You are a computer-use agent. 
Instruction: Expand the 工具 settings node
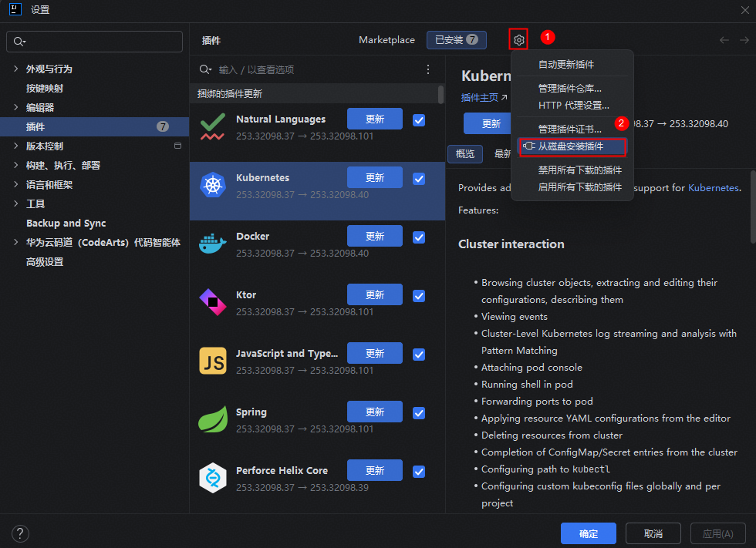coord(16,203)
